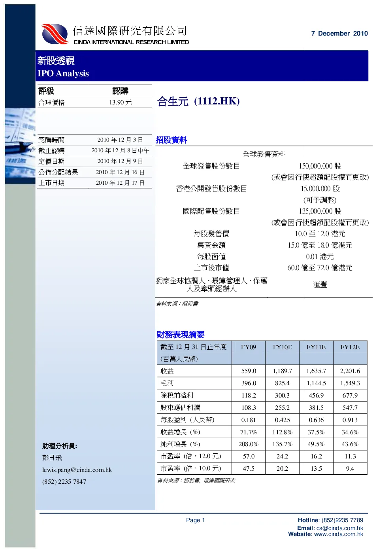Click the analyst phone (852) 2235 7847
392x555 pixels.
coord(64,482)
